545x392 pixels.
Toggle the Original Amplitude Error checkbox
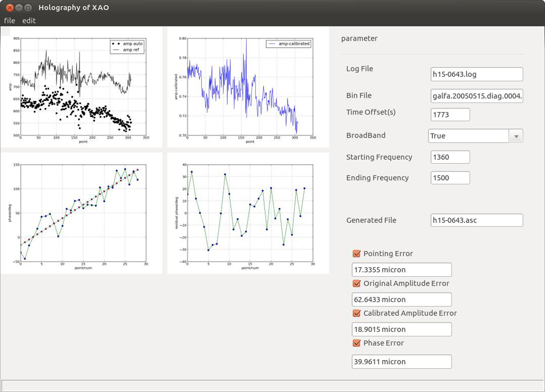[356, 283]
